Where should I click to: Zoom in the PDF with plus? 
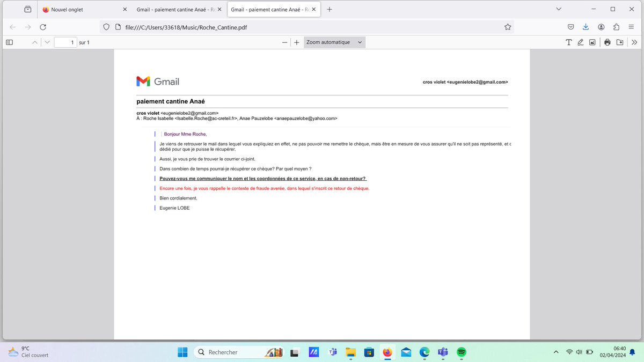click(x=297, y=42)
